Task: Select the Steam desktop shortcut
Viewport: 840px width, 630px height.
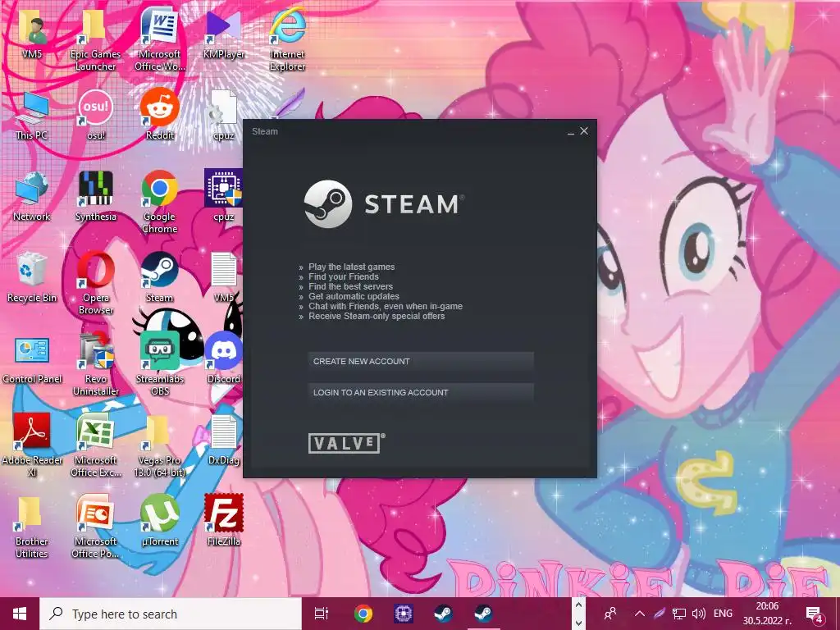Action: tap(160, 277)
